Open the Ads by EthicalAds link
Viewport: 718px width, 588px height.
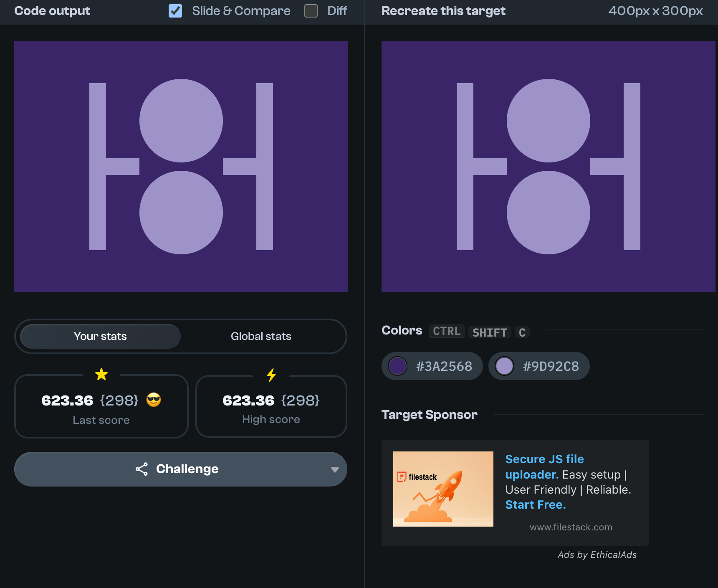click(x=597, y=555)
